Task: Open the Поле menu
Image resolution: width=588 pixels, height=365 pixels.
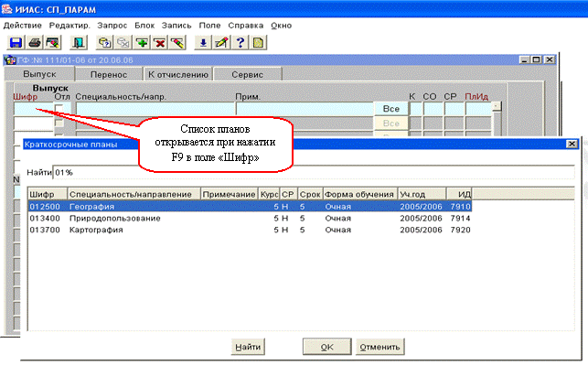Action: [x=209, y=26]
